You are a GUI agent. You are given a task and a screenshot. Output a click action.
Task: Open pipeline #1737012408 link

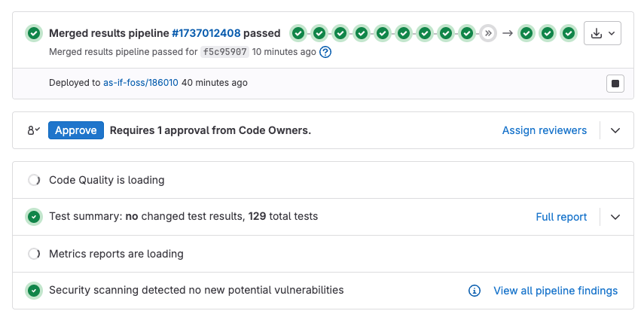pos(206,33)
